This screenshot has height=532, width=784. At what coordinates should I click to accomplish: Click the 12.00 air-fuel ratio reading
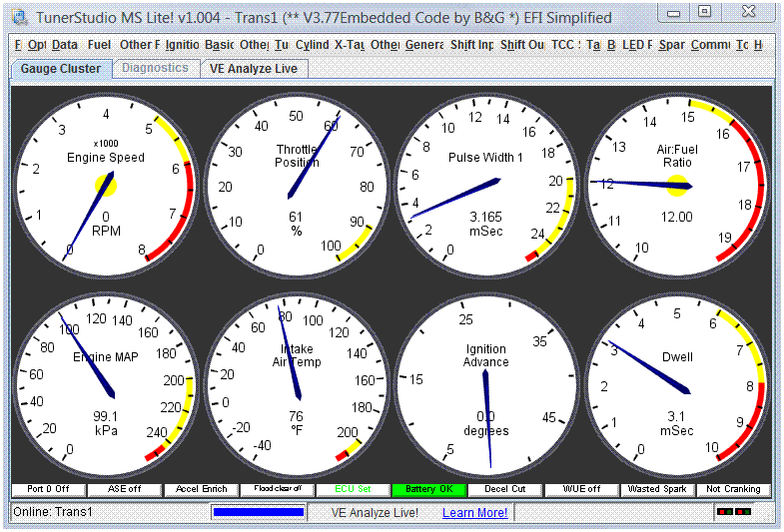click(x=677, y=217)
